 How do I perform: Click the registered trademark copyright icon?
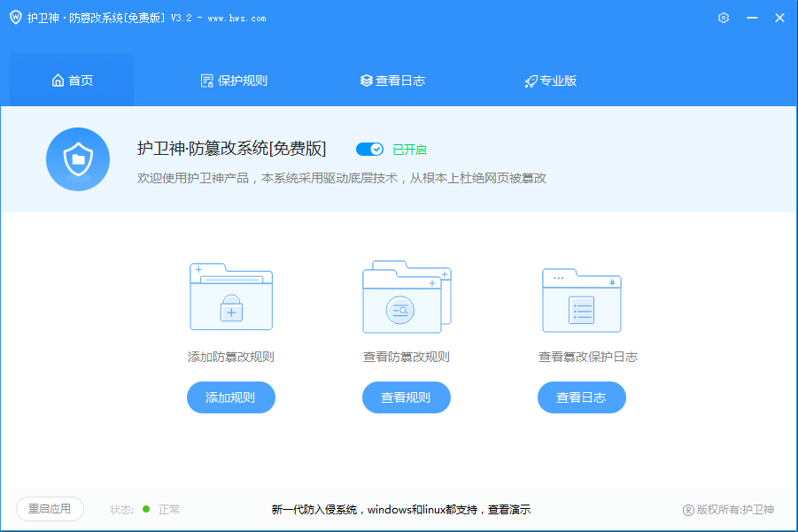pos(688,510)
